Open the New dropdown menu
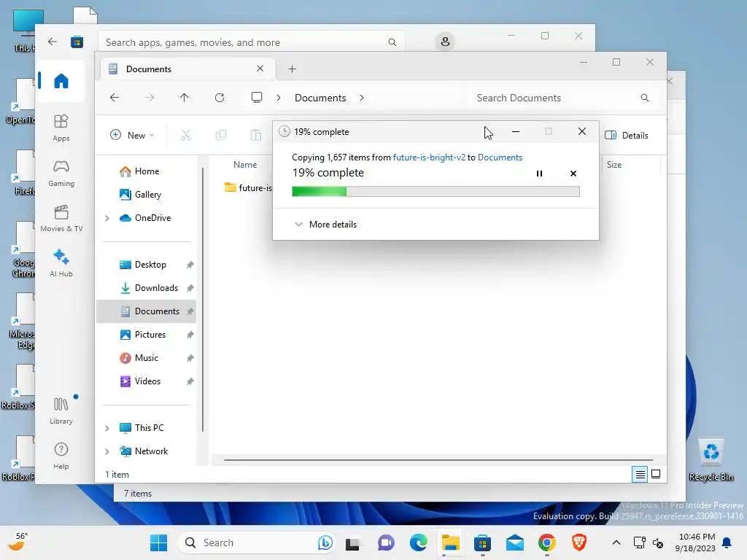This screenshot has height=560, width=747. pos(132,135)
